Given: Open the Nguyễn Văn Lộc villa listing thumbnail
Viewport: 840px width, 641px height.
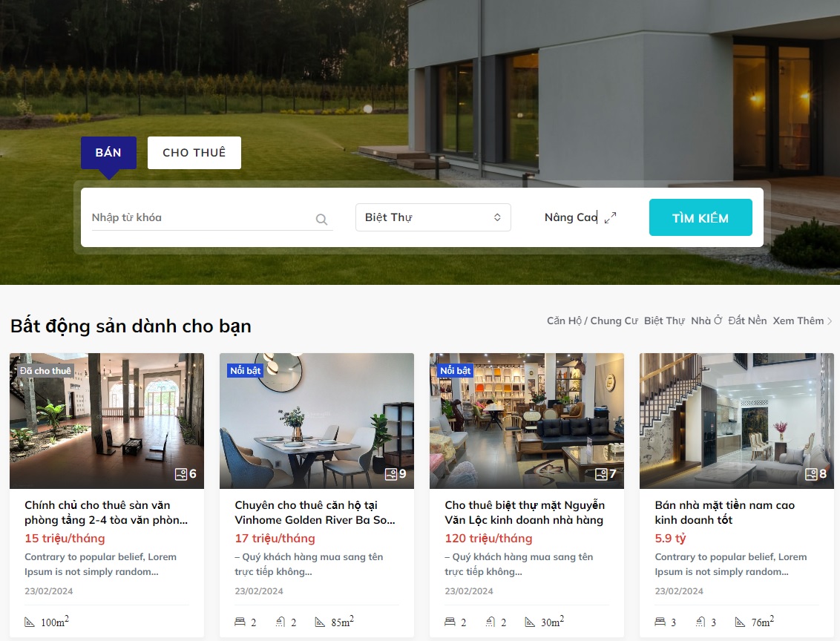Looking at the screenshot, I should click(x=527, y=421).
